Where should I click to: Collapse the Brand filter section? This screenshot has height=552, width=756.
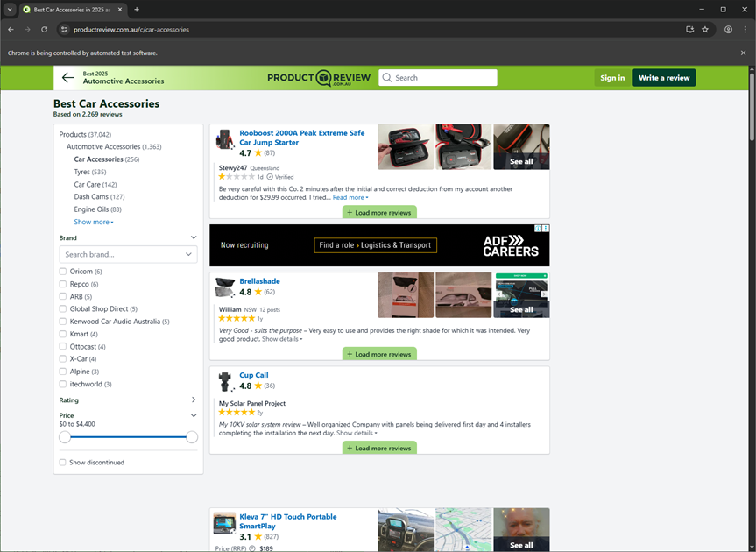point(194,237)
